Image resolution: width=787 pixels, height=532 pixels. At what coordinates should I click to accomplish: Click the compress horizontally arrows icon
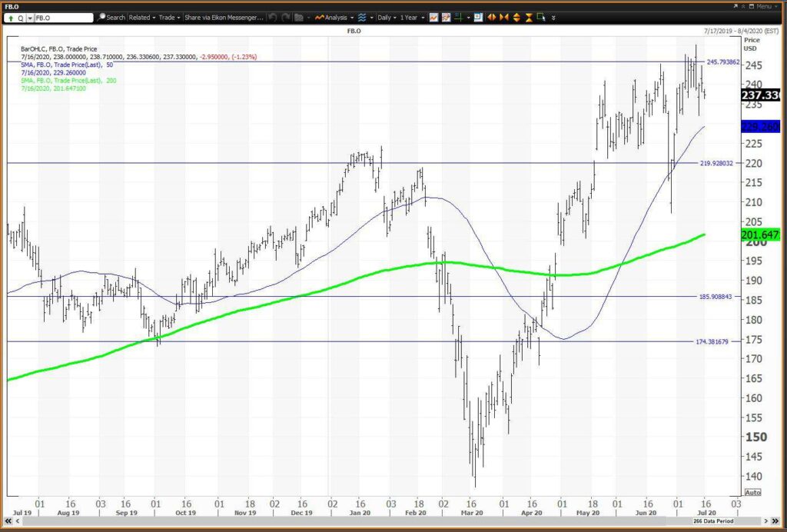pos(504,18)
